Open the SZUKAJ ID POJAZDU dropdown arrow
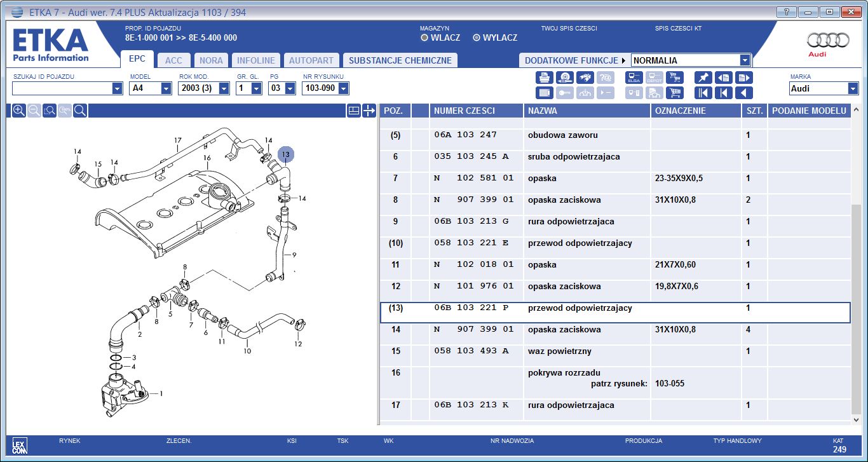The image size is (868, 462). pos(117,88)
